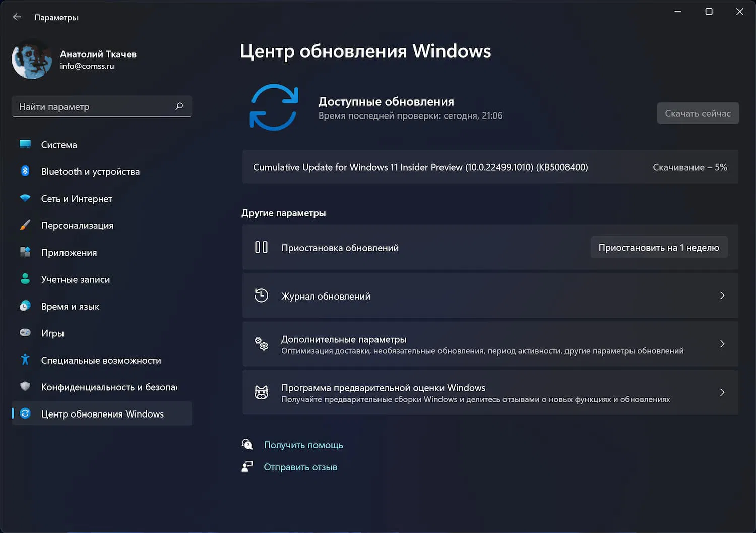Screen dimensions: 756x533
Task: Click the Найти параметр search field
Action: (101, 106)
